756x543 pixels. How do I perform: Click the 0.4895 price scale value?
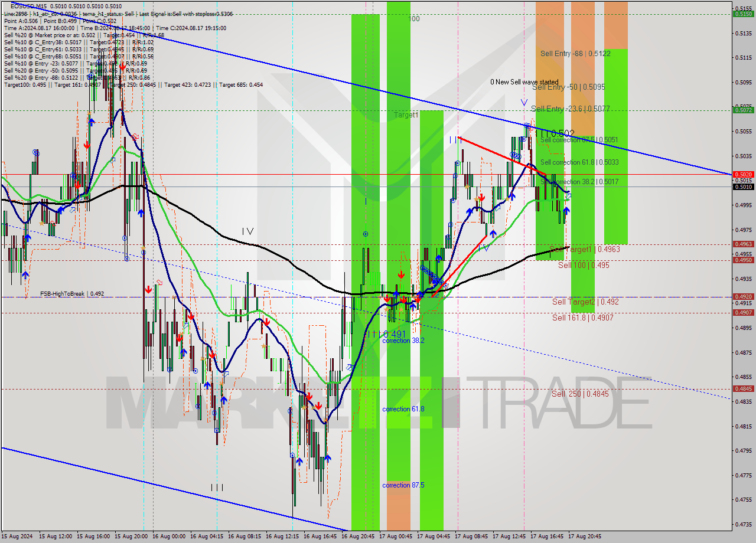tap(742, 328)
